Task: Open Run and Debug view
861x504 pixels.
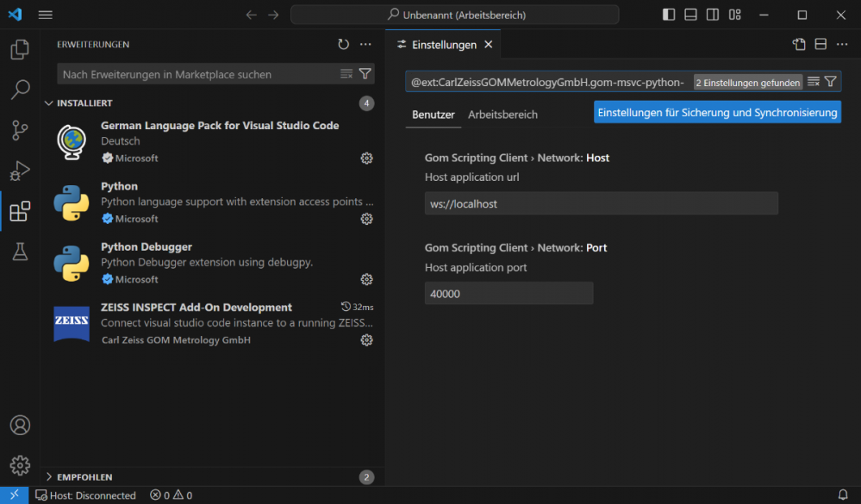Action: tap(20, 171)
